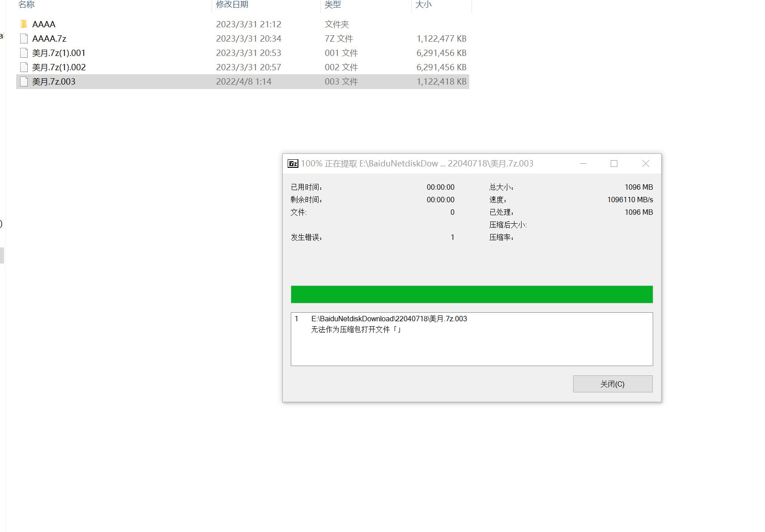Image resolution: width=765 pixels, height=532 pixels.
Task: Click date 2023/3/31 20:53
Action: click(249, 53)
